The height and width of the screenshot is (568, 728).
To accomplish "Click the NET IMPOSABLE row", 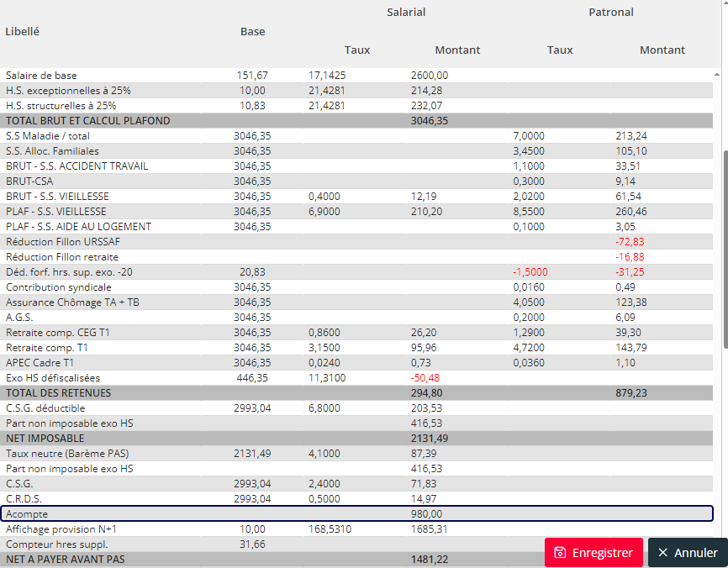I will 357,439.
